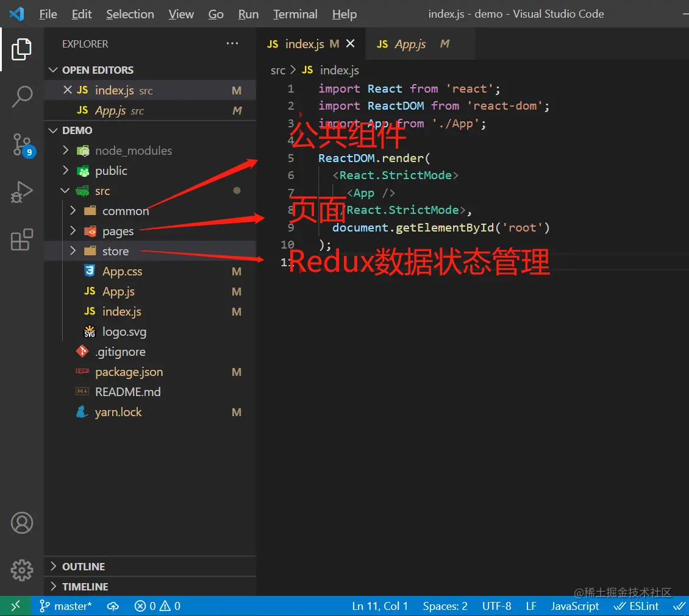This screenshot has height=616, width=689.
Task: Click the synchronize changes cloud icon
Action: click(113, 606)
